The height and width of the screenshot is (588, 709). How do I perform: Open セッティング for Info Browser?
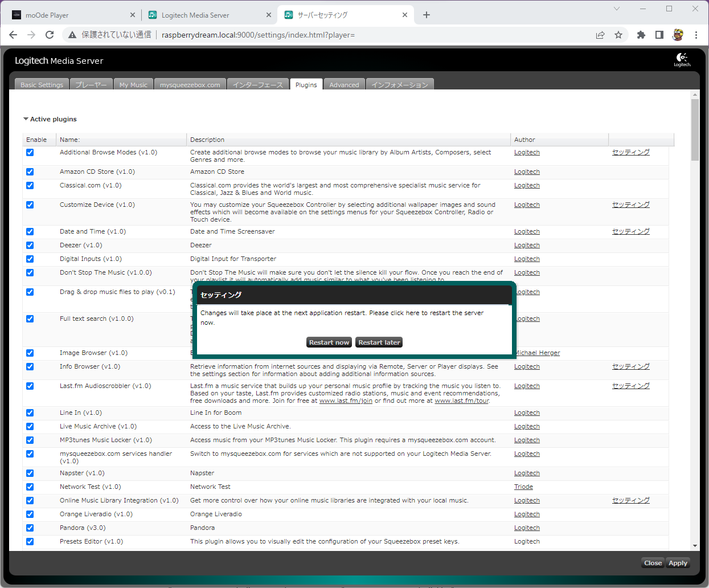[x=631, y=366]
